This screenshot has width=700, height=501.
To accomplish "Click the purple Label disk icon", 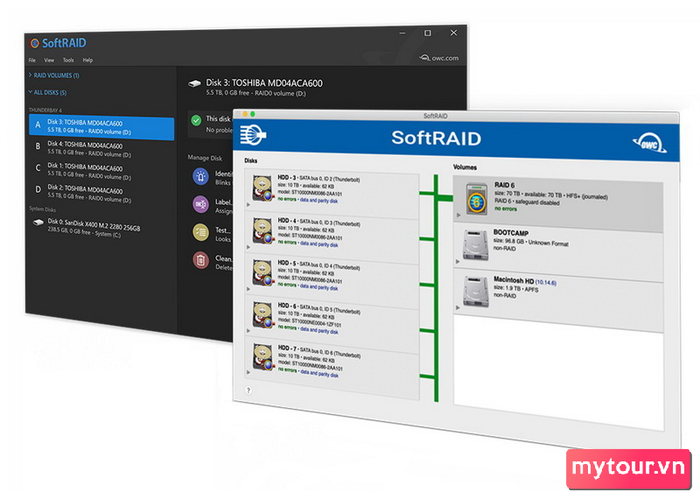I will click(200, 205).
